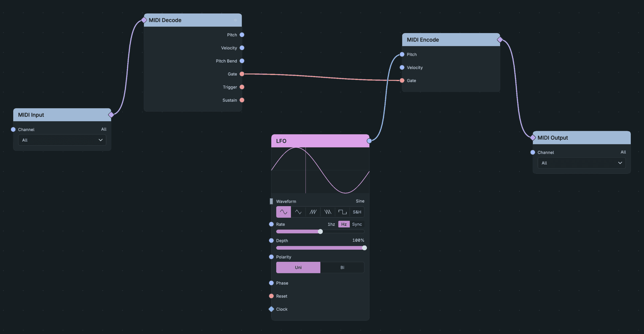Click the LFO waveform preview display
The height and width of the screenshot is (334, 644).
(320, 170)
